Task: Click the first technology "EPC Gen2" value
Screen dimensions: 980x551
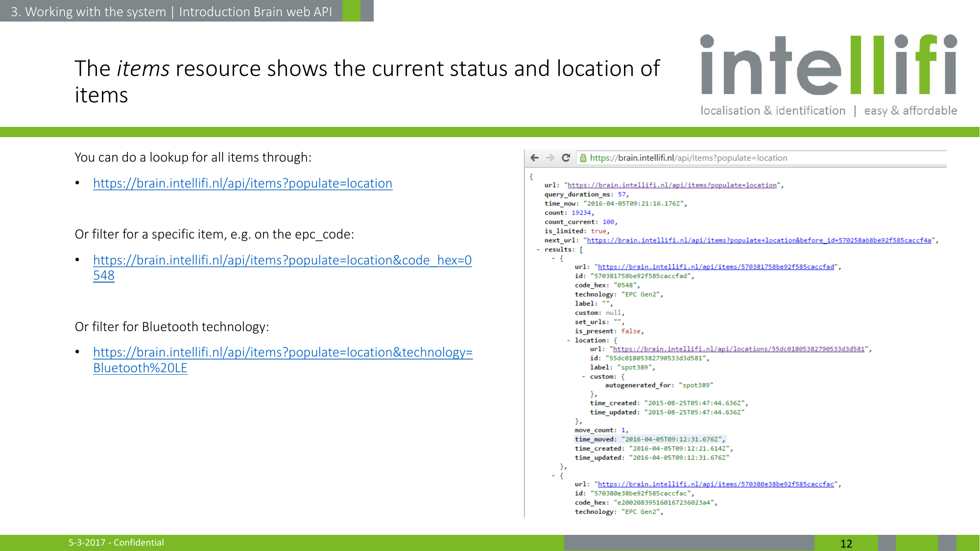Action: pyautogui.click(x=641, y=294)
